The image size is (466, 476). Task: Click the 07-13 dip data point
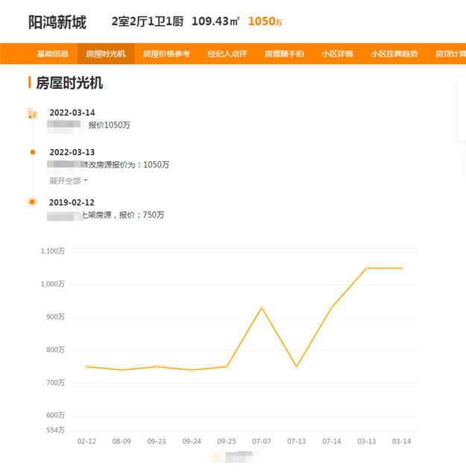[297, 367]
